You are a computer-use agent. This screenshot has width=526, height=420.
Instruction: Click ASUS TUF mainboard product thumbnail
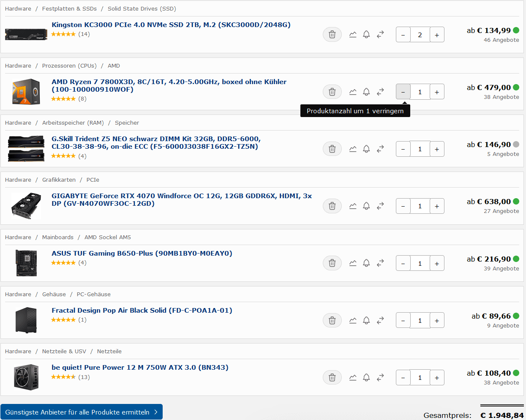tap(26, 263)
